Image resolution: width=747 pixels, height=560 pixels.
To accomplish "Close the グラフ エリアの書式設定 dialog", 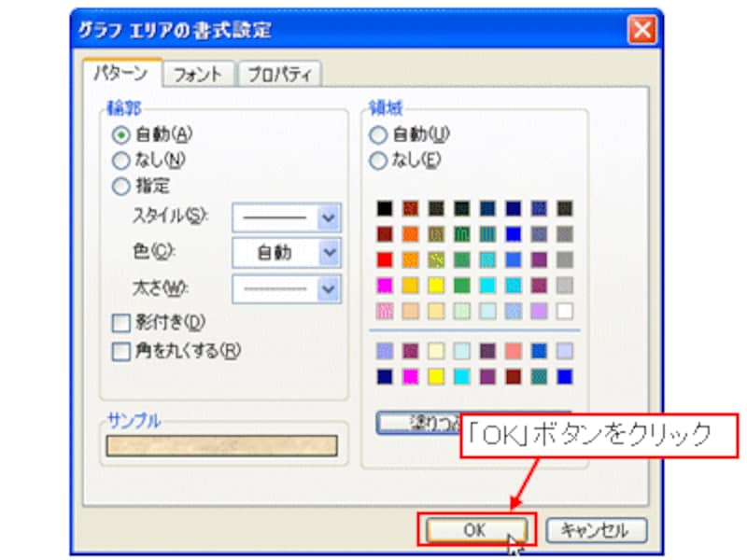I will click(641, 30).
